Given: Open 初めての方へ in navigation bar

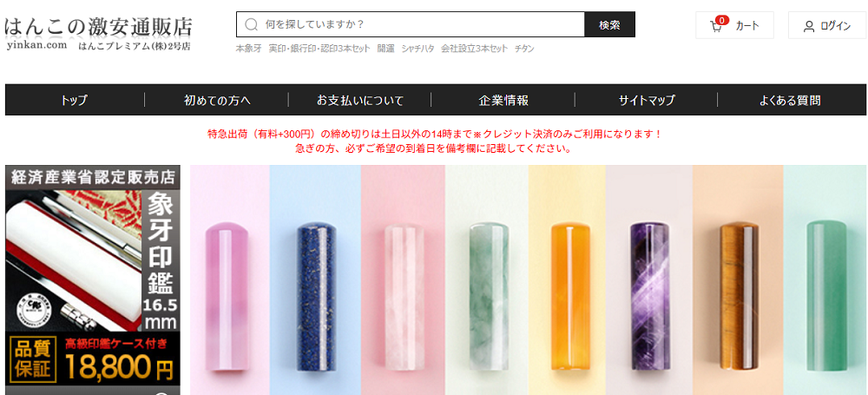Looking at the screenshot, I should coord(217,101).
